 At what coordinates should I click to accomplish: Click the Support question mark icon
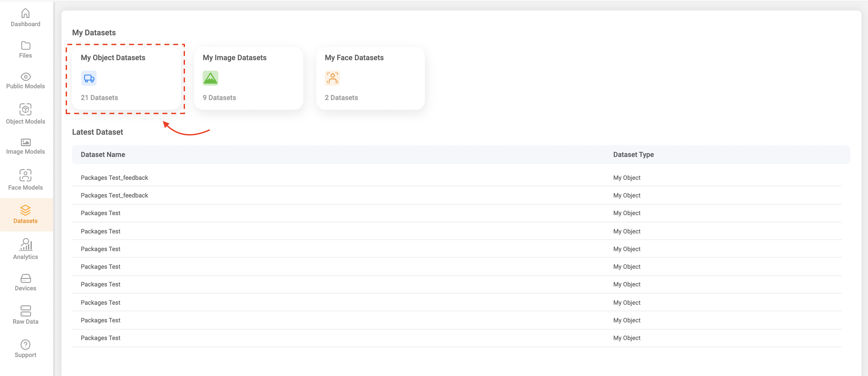pyautogui.click(x=25, y=344)
